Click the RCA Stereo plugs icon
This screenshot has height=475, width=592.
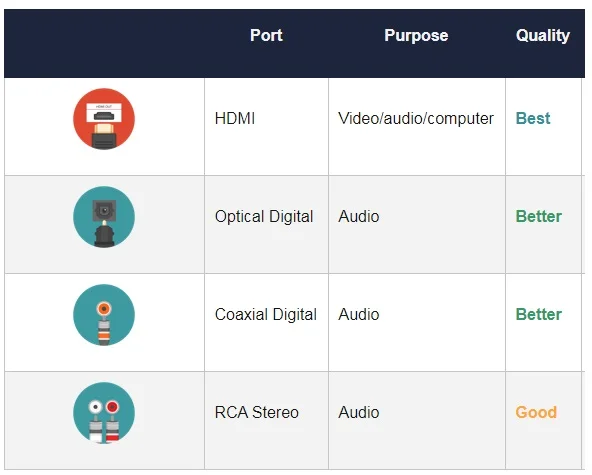point(104,413)
